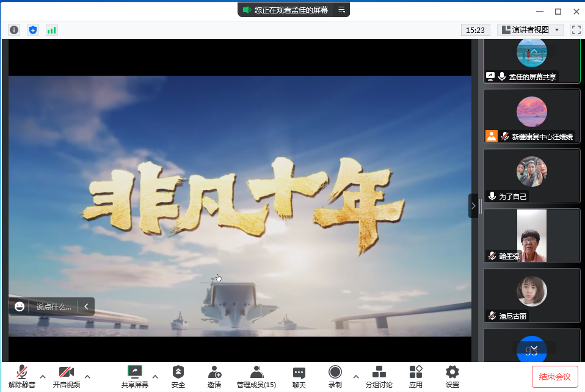Open 管理成员(15) participants panel
Screen dimensions: 585x392
click(256, 376)
